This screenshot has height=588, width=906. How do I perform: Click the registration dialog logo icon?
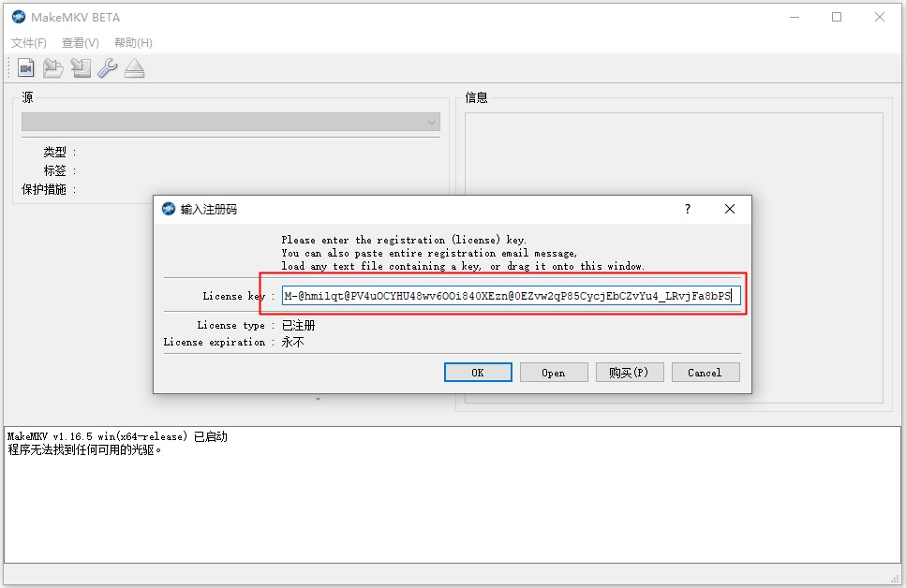pos(168,209)
